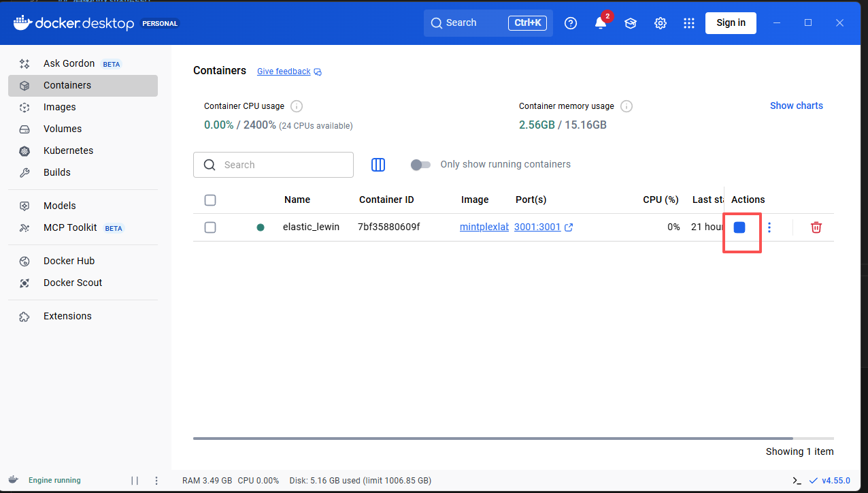868x493 pixels.
Task: Open the apps grid icon
Action: 689,23
